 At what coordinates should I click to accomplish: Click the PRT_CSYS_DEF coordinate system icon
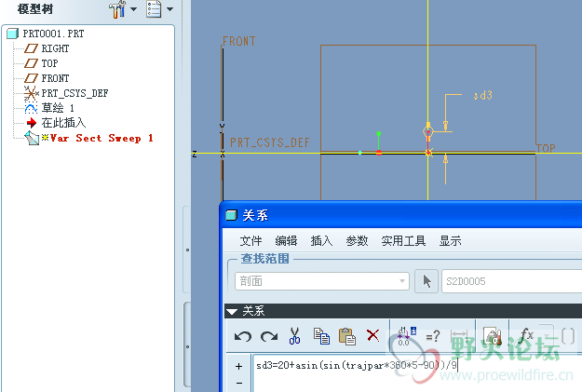click(x=31, y=93)
